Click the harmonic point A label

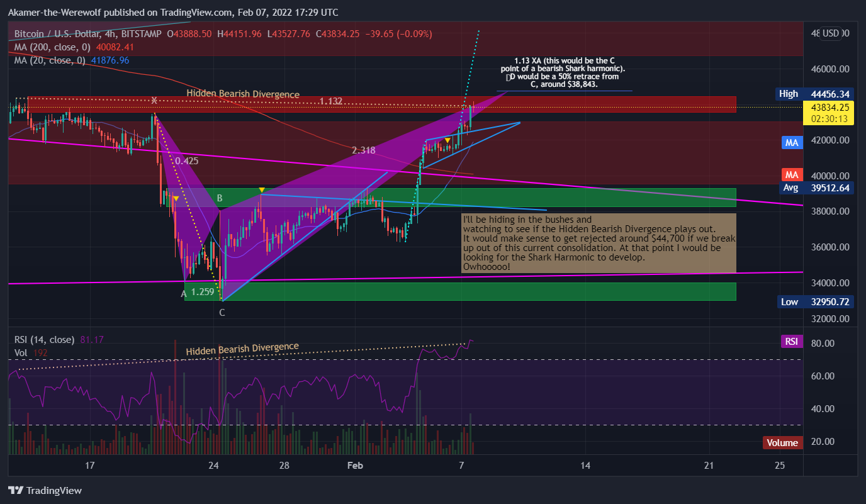184,293
